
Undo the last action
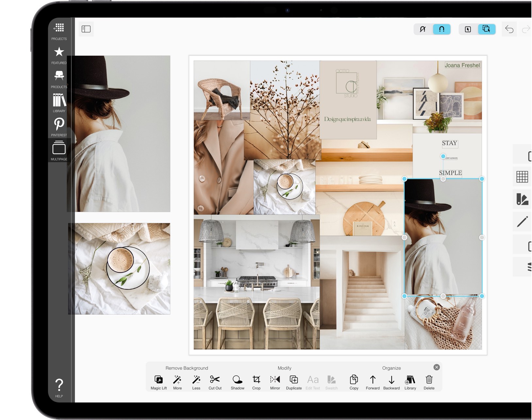(509, 29)
